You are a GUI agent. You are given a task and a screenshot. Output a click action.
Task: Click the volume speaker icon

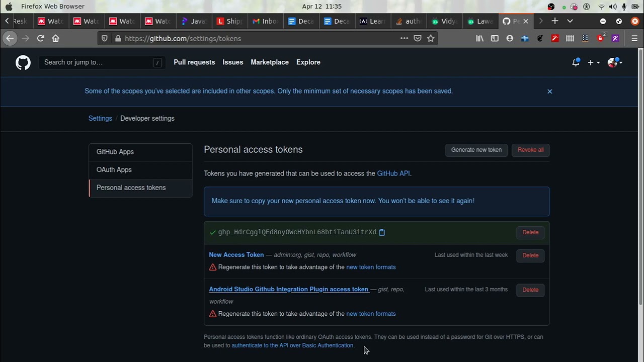pyautogui.click(x=613, y=7)
